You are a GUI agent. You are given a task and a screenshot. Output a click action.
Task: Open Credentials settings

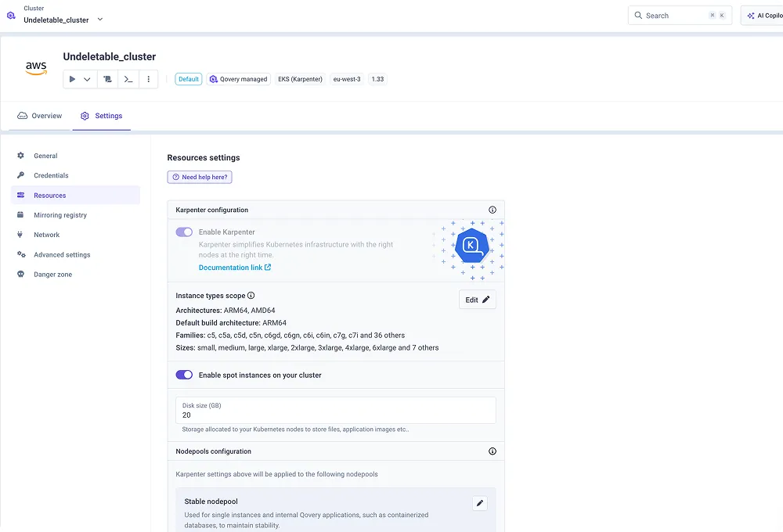75,175
